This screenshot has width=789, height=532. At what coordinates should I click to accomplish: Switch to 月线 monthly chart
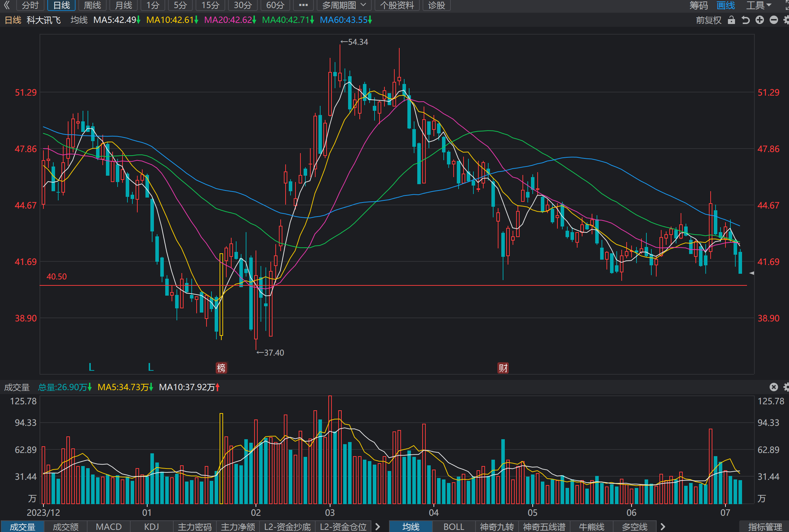[x=124, y=5]
